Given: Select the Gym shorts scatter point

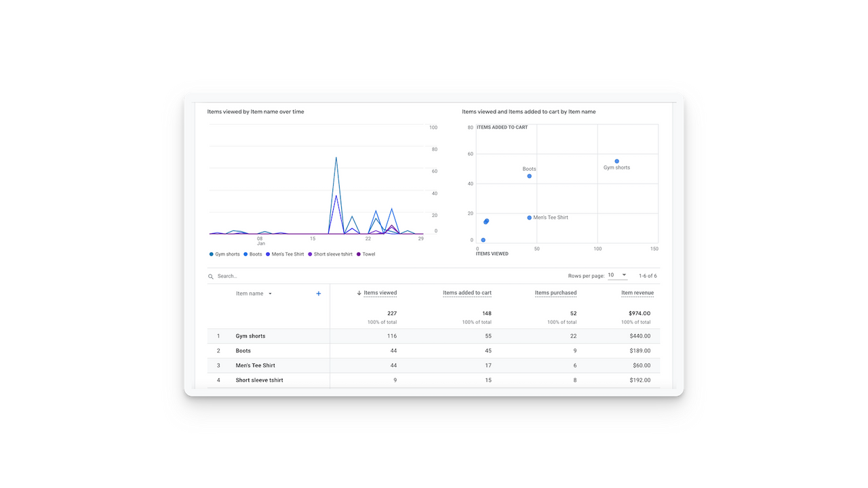Looking at the screenshot, I should [x=616, y=161].
